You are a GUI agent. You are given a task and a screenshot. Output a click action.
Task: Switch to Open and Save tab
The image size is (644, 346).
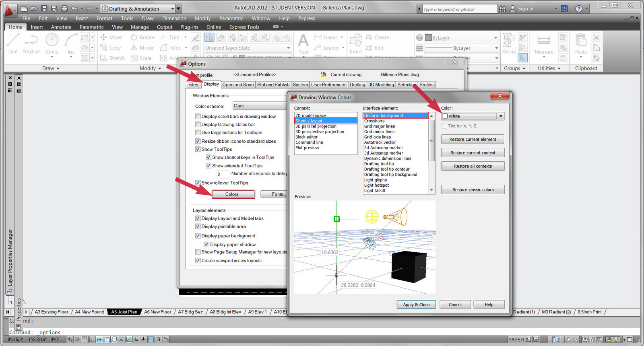coord(238,84)
